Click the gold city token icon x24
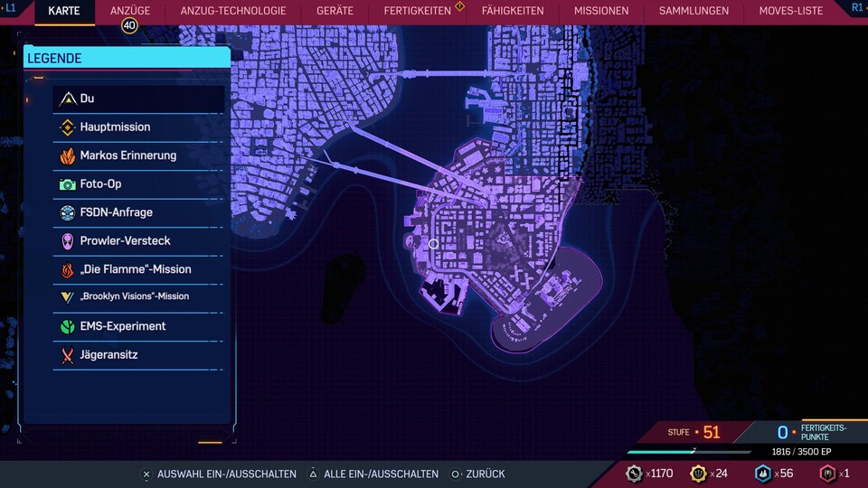The image size is (868, 488). pos(699,474)
